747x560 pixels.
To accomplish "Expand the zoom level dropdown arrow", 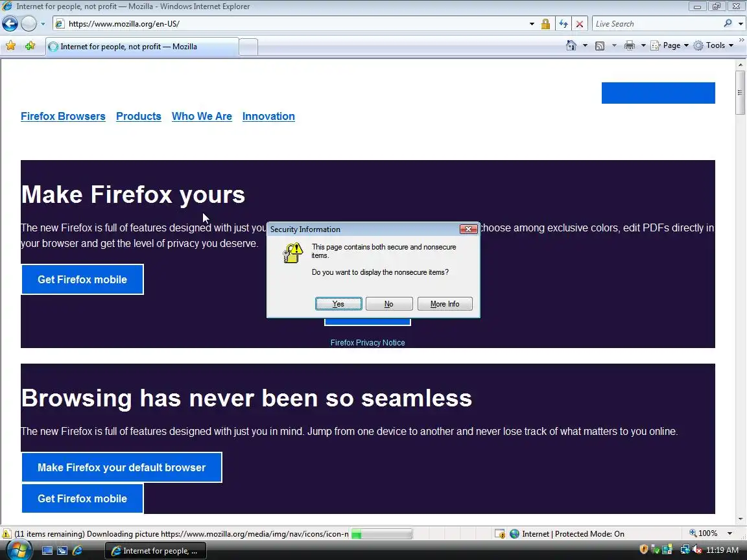I will point(730,533).
